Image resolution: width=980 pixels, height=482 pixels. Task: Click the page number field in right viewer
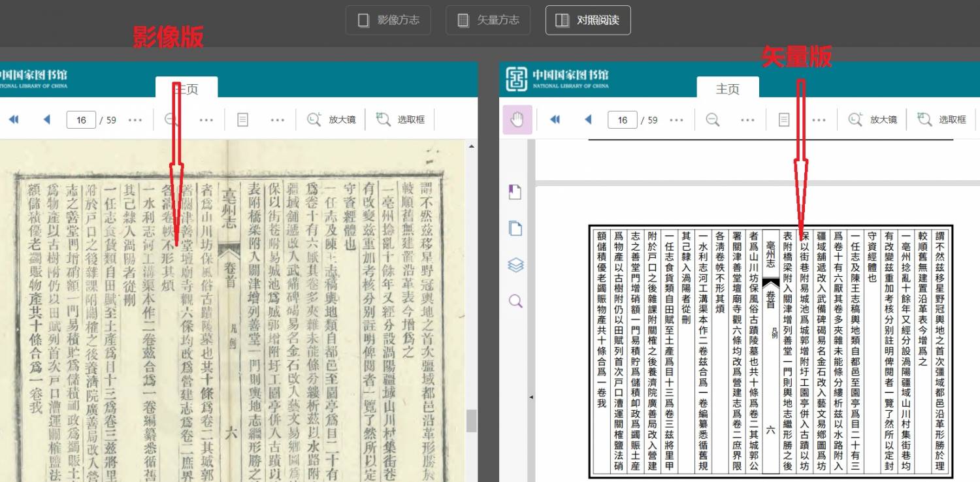pyautogui.click(x=623, y=120)
